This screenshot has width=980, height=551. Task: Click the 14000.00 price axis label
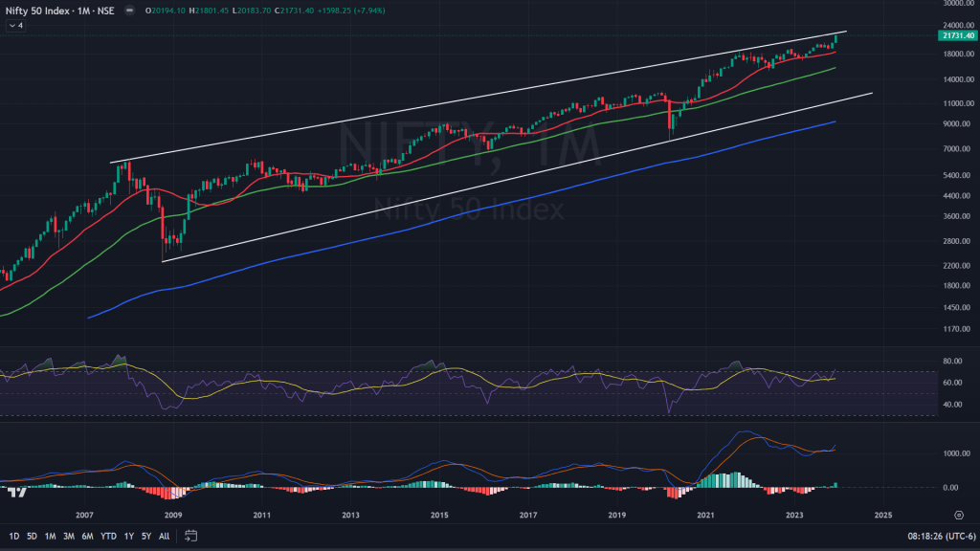[x=956, y=78]
